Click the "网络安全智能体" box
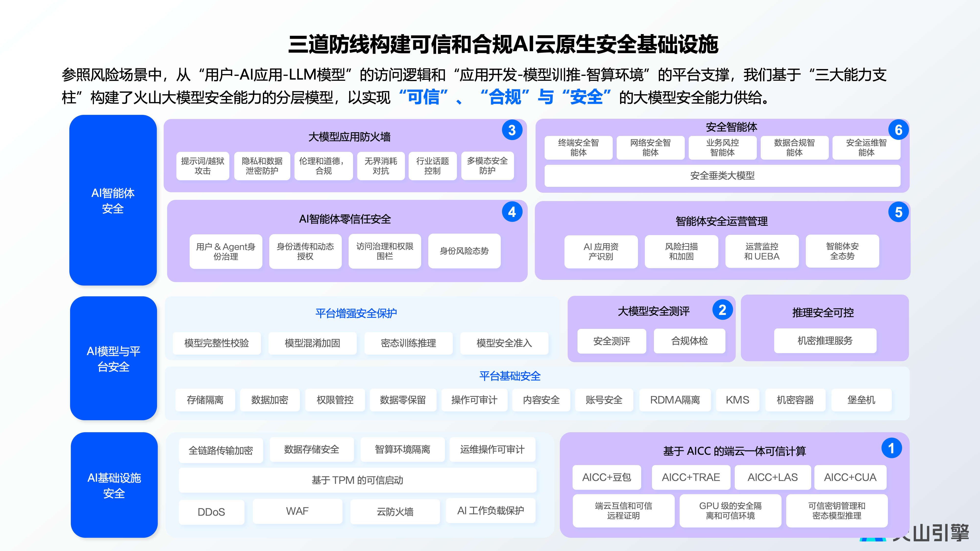This screenshot has height=551, width=980. coord(650,147)
